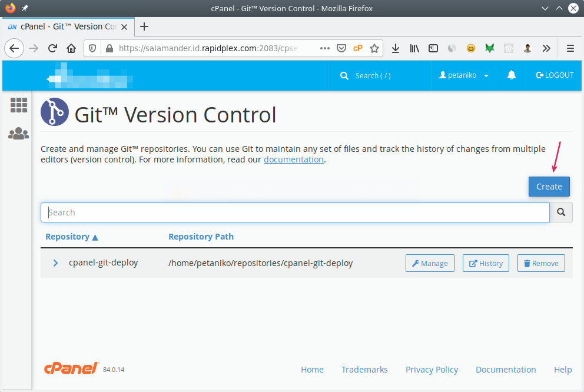Open the notification bell in cPanel header
The height and width of the screenshot is (392, 584).
(511, 75)
